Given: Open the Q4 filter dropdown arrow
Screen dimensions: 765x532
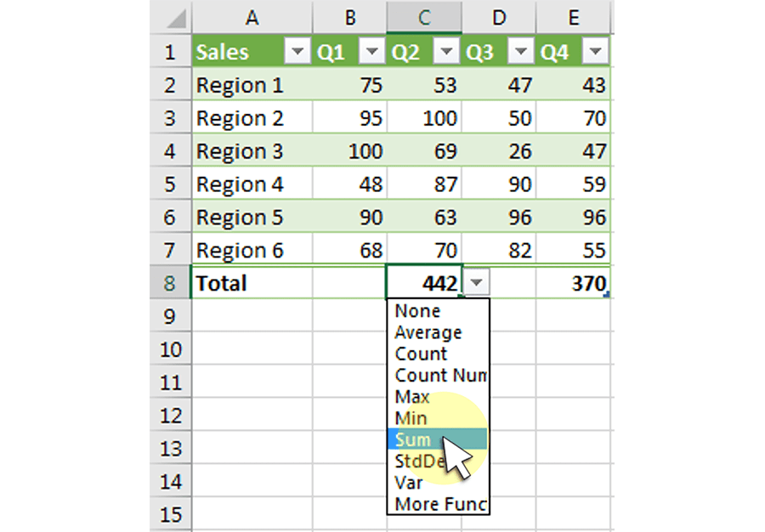Looking at the screenshot, I should pyautogui.click(x=595, y=51).
